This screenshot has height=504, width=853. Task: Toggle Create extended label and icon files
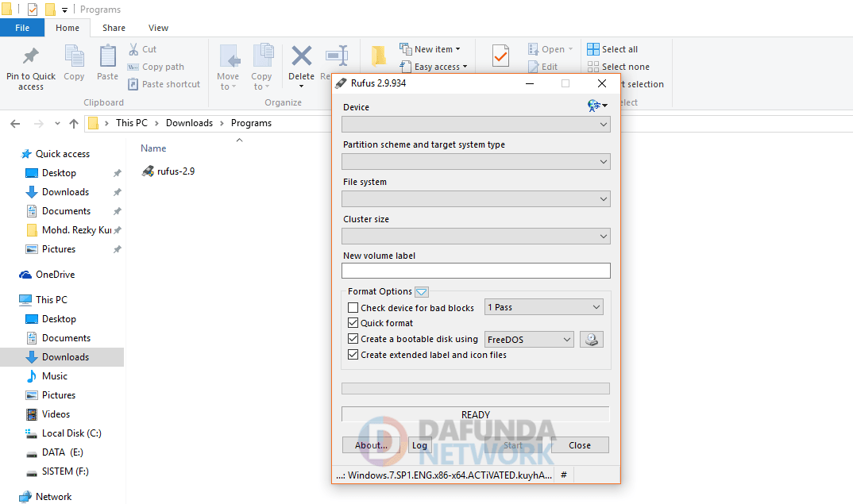pyautogui.click(x=353, y=355)
